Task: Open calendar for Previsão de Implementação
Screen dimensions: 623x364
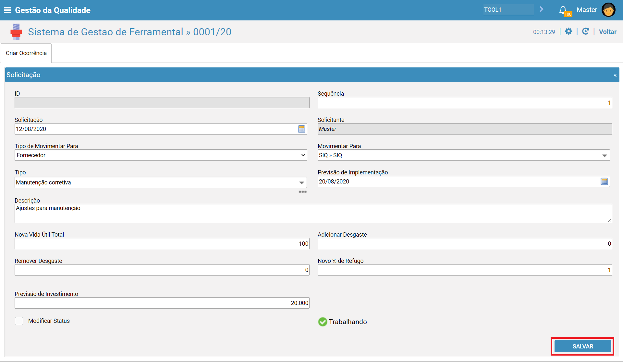Action: point(604,182)
